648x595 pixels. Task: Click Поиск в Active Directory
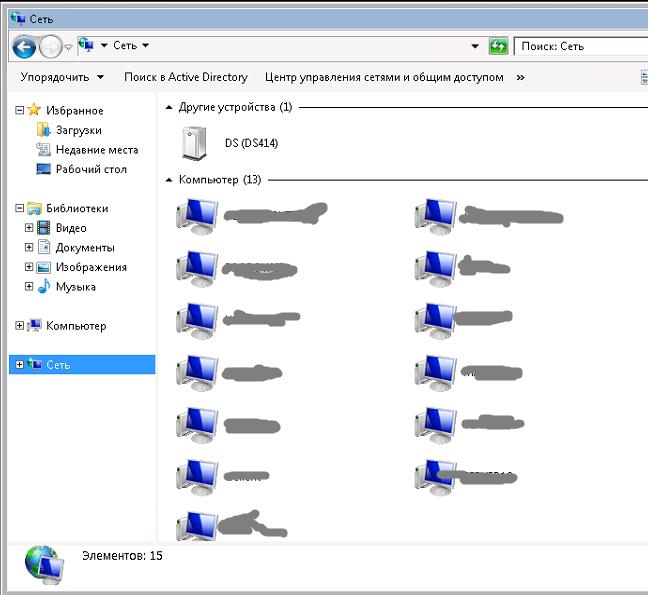(x=185, y=77)
